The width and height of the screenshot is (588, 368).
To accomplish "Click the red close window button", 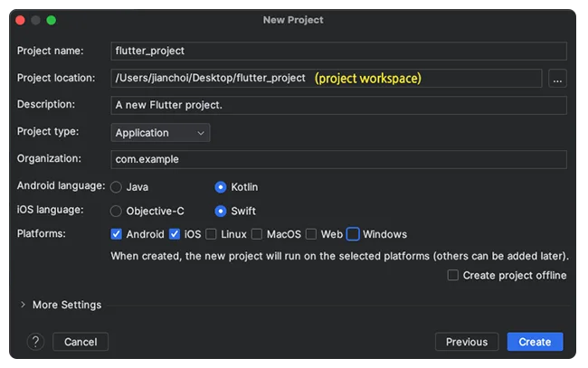I will click(x=20, y=20).
